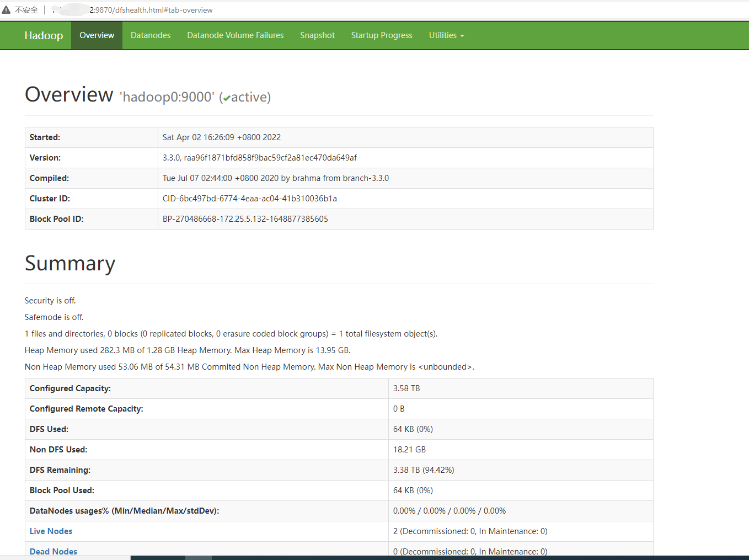Click the Started timestamp value
The width and height of the screenshot is (749, 560).
(222, 137)
